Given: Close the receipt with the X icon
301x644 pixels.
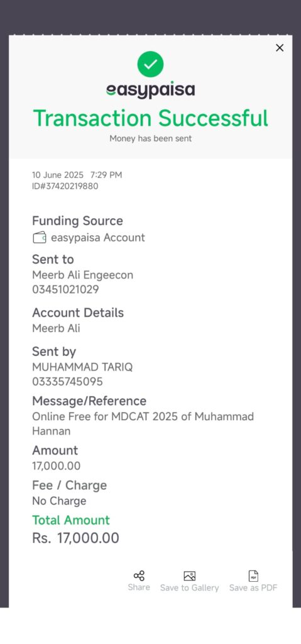Looking at the screenshot, I should (x=280, y=48).
